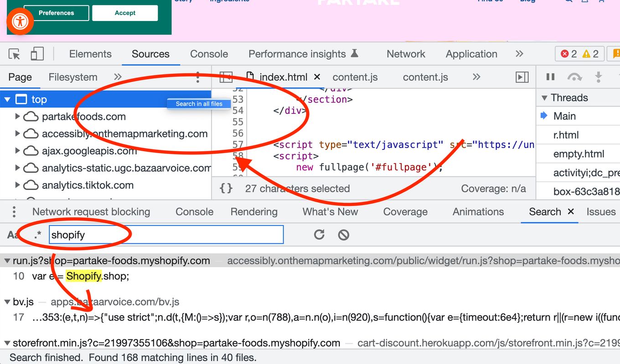Open the top-level Console panel

pyautogui.click(x=209, y=54)
